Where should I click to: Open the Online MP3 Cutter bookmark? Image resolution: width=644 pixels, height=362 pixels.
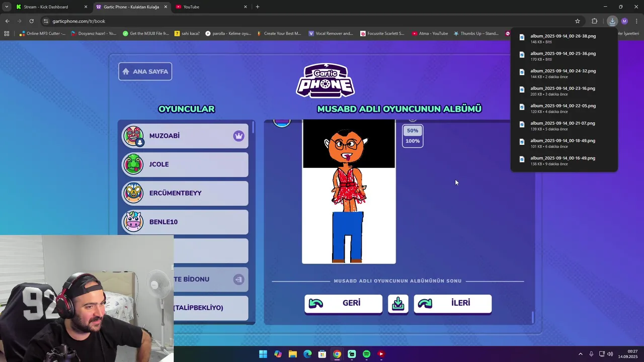click(x=42, y=34)
